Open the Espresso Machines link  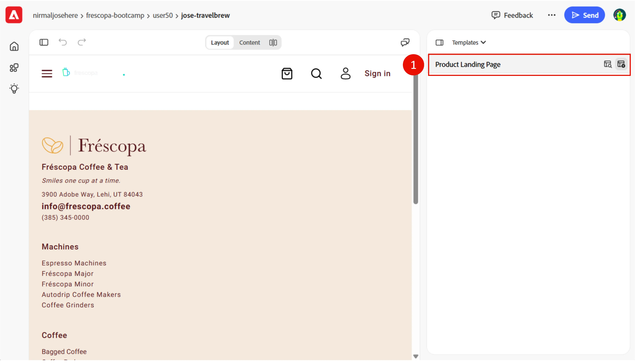pyautogui.click(x=74, y=263)
